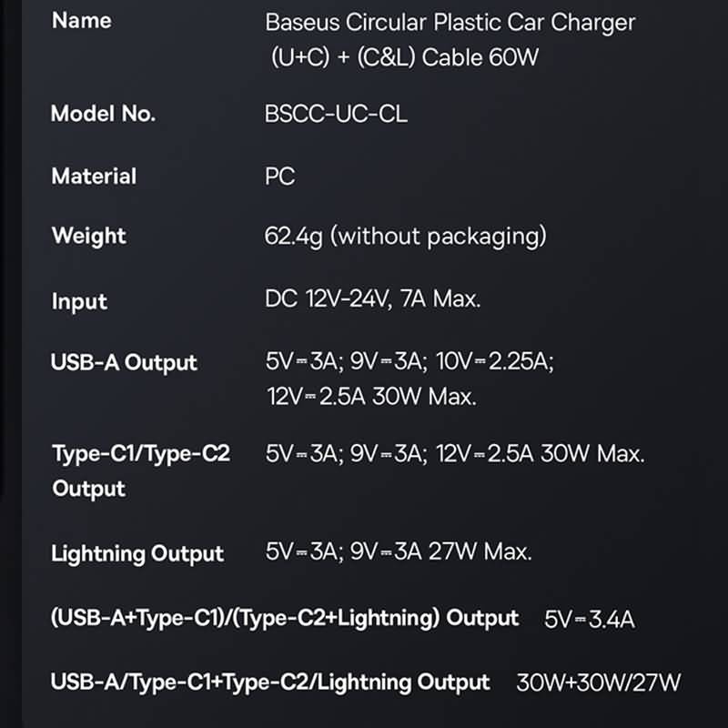Screen dimensions: 728x728
Task: Click the "Type-C1/Type-C2 Output" label
Action: click(140, 470)
